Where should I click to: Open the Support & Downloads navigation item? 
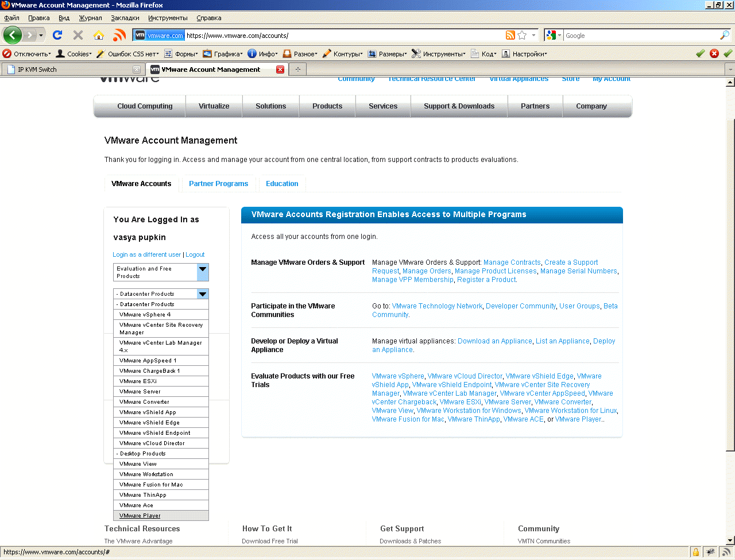click(x=459, y=106)
